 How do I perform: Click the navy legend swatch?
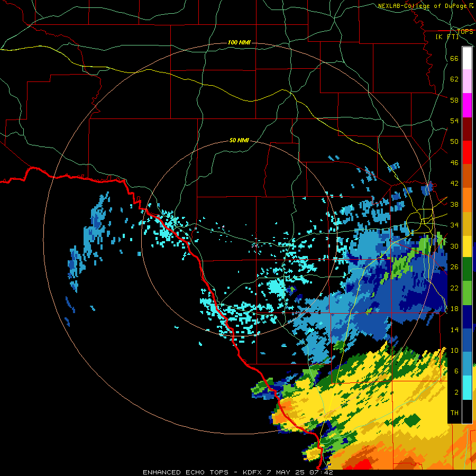pyautogui.click(x=467, y=317)
